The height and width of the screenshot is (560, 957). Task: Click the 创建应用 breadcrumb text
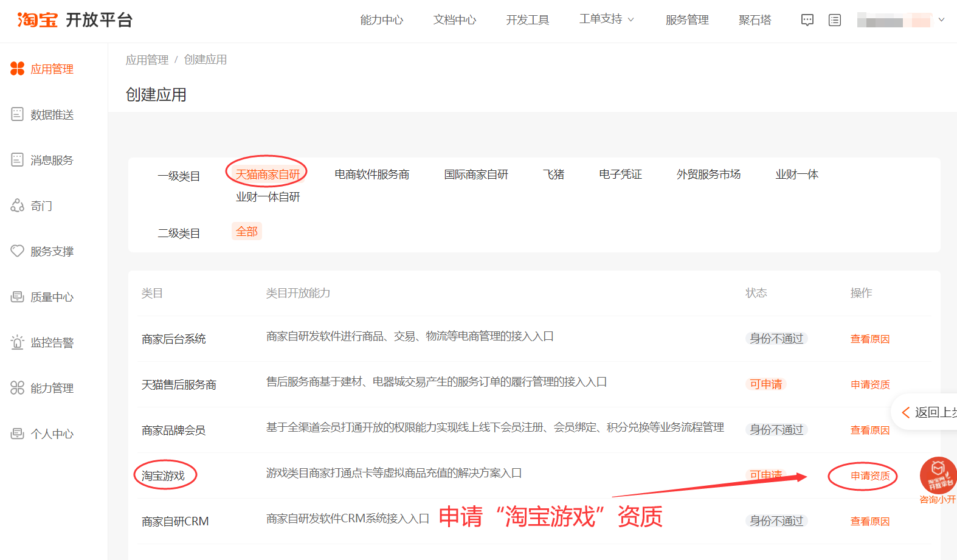[x=206, y=60]
